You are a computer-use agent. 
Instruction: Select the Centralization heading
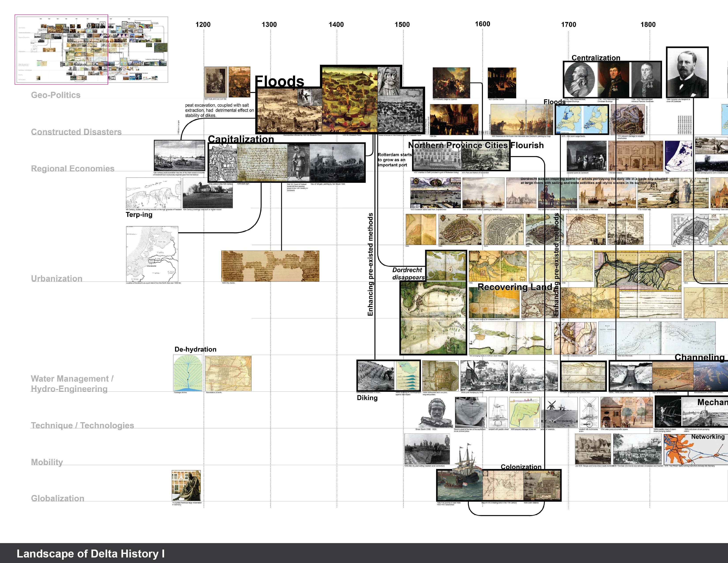point(596,58)
